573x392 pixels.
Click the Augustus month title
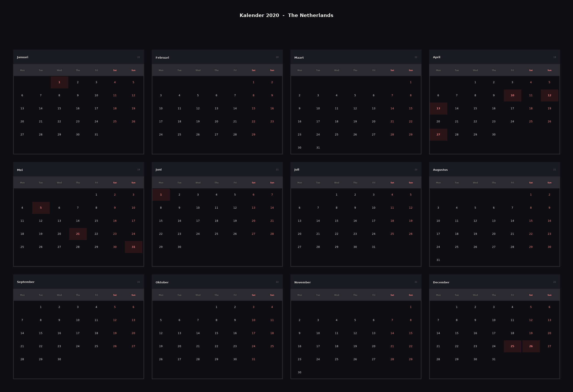pyautogui.click(x=440, y=170)
